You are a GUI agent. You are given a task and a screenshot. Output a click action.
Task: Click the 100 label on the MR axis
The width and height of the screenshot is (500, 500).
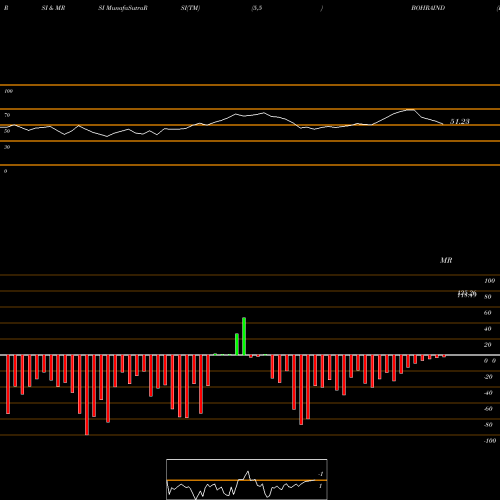point(490,281)
